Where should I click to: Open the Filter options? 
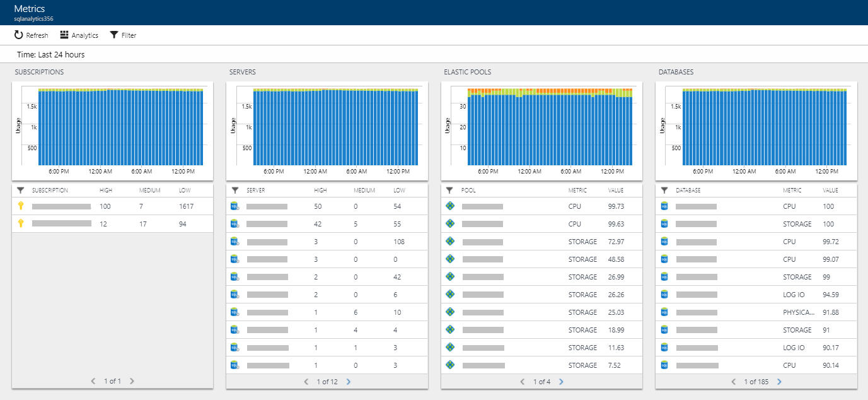123,35
